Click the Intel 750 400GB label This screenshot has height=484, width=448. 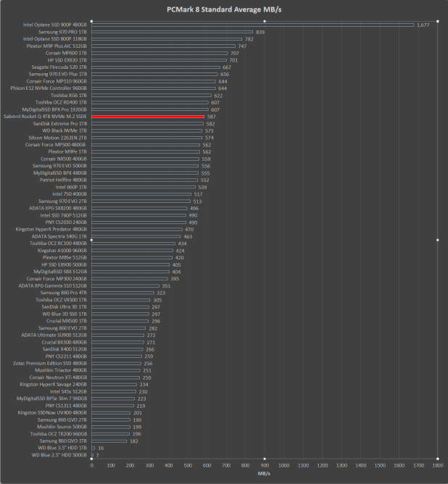pos(70,194)
